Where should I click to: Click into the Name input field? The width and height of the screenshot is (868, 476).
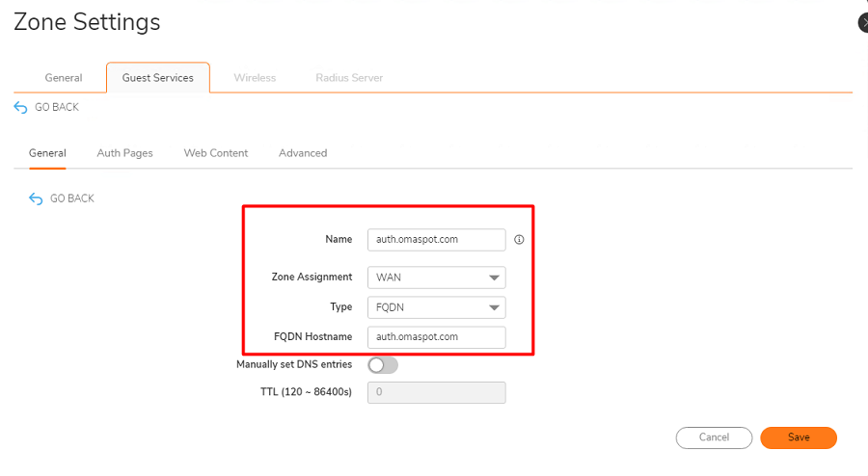coord(436,240)
